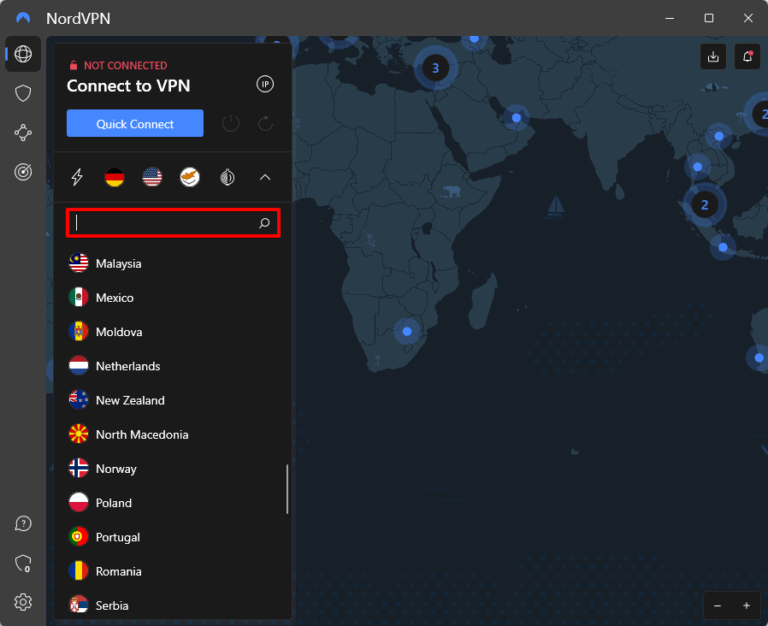Open the Threat Protection shield icon
This screenshot has width=768, height=626.
tap(23, 93)
